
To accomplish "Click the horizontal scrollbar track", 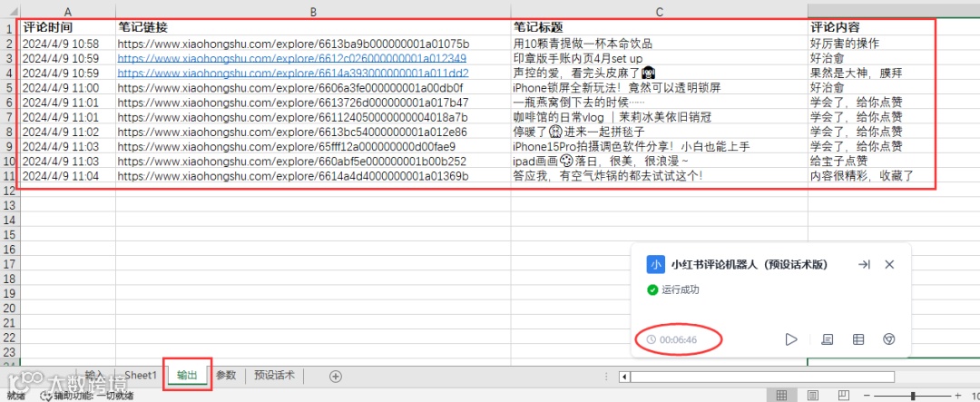I will 762,377.
